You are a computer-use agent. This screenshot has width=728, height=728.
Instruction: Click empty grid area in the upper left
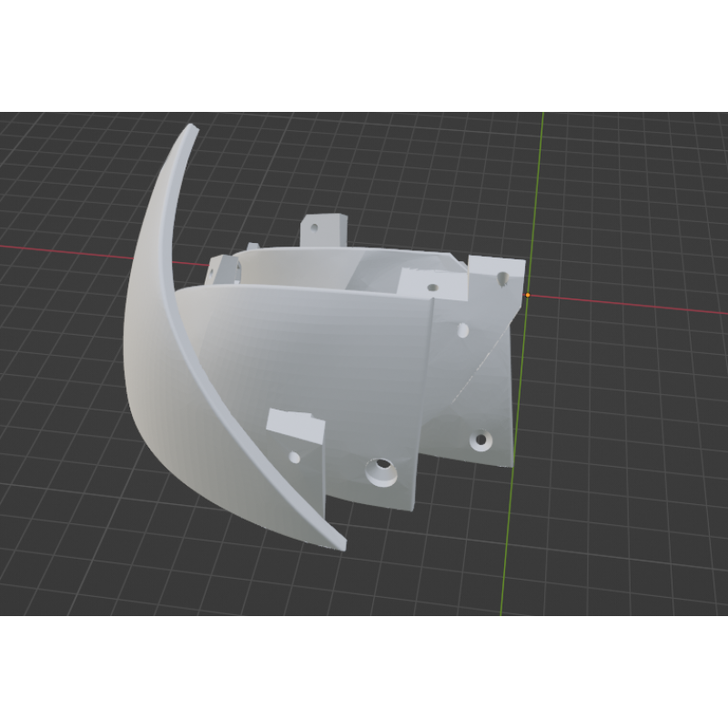(x=73, y=164)
